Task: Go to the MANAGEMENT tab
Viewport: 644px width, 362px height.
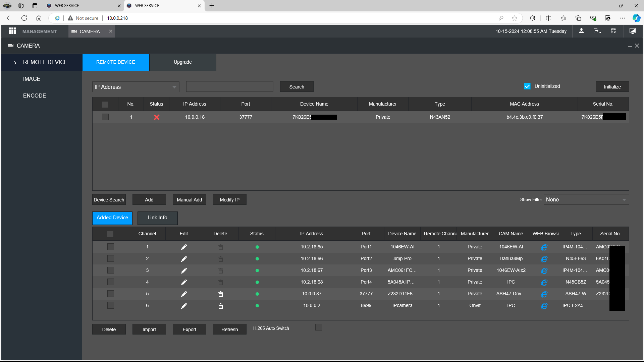Action: [x=40, y=32]
